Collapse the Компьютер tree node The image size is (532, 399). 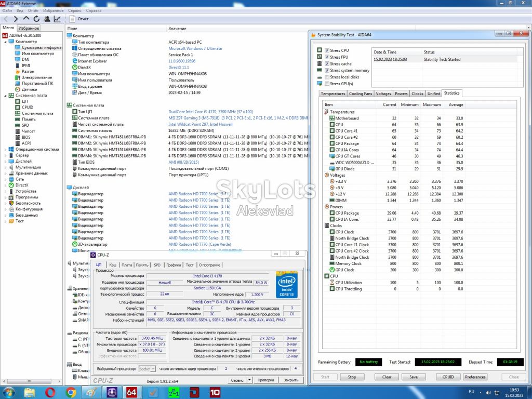tap(5, 42)
